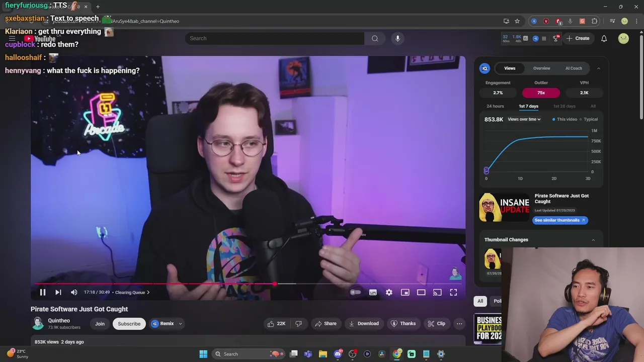Dislike the video
The width and height of the screenshot is (644, 362).
click(298, 324)
